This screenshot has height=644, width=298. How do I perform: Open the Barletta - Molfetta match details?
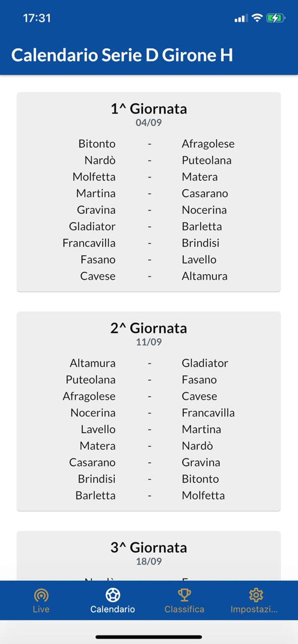click(x=149, y=495)
